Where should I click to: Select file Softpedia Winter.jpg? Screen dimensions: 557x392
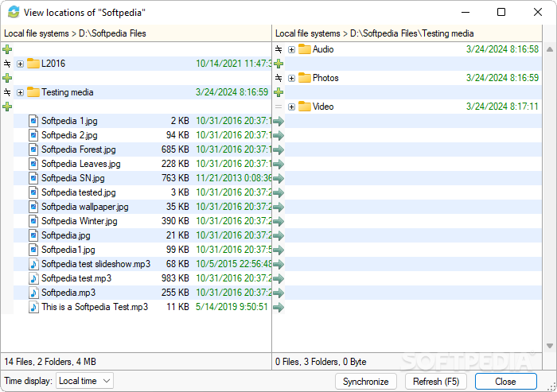coord(80,221)
